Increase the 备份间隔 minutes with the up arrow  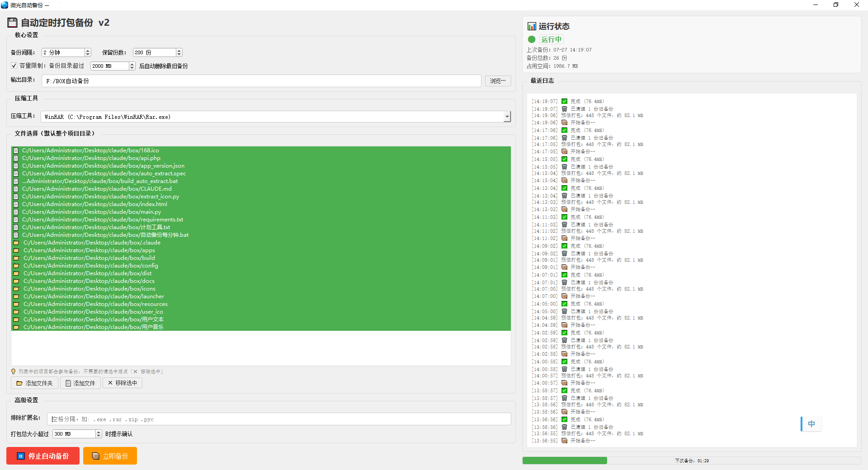pos(88,51)
